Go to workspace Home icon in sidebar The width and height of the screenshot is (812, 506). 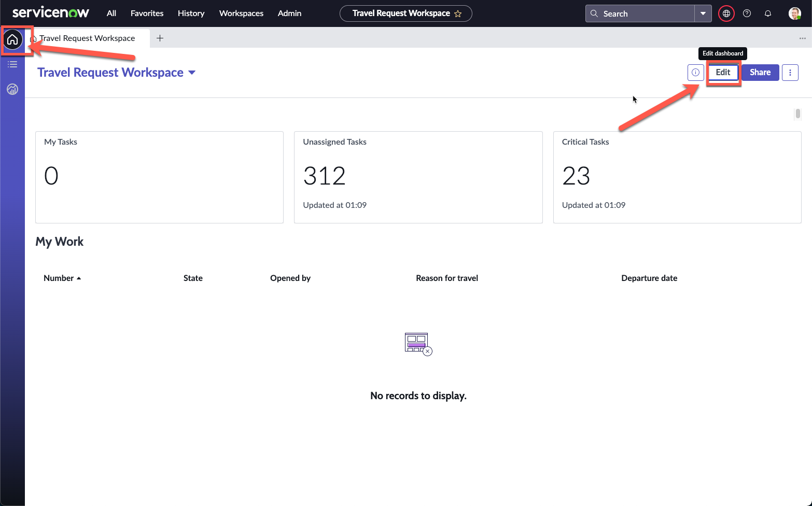pos(12,39)
